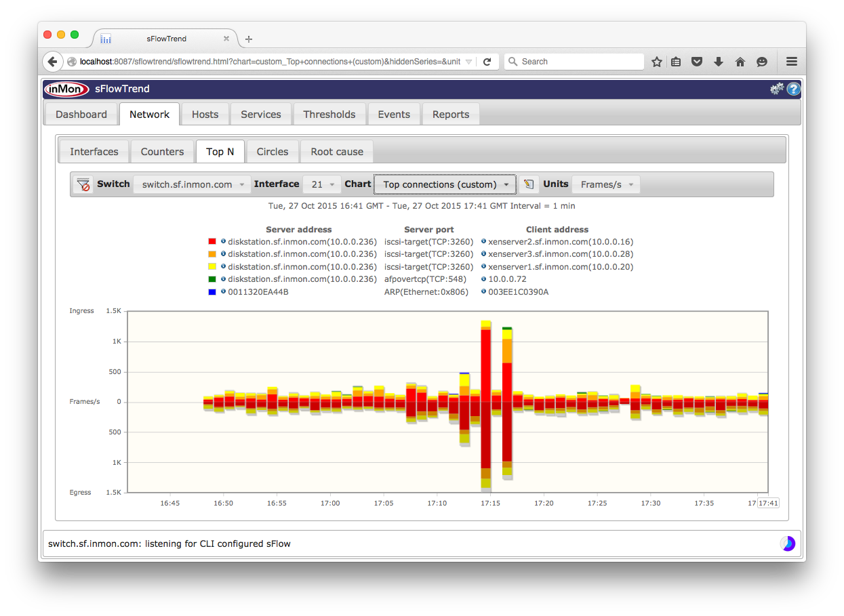
Task: Click the edit chart icon beside the Chart dropdown
Action: pyautogui.click(x=529, y=184)
